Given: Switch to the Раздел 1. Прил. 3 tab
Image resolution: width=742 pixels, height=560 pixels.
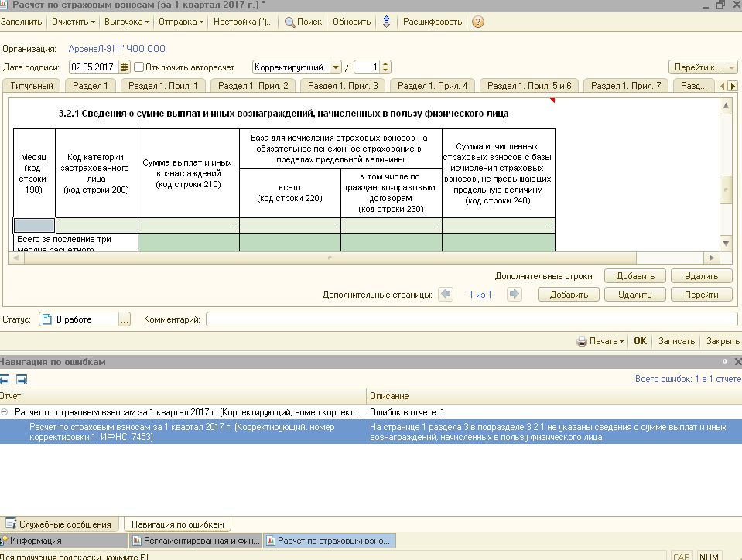Looking at the screenshot, I should [x=343, y=86].
